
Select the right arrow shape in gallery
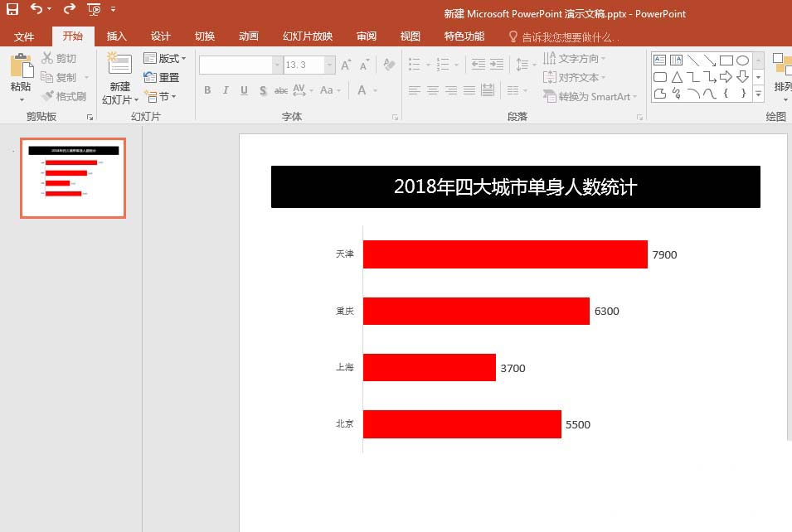coord(726,77)
